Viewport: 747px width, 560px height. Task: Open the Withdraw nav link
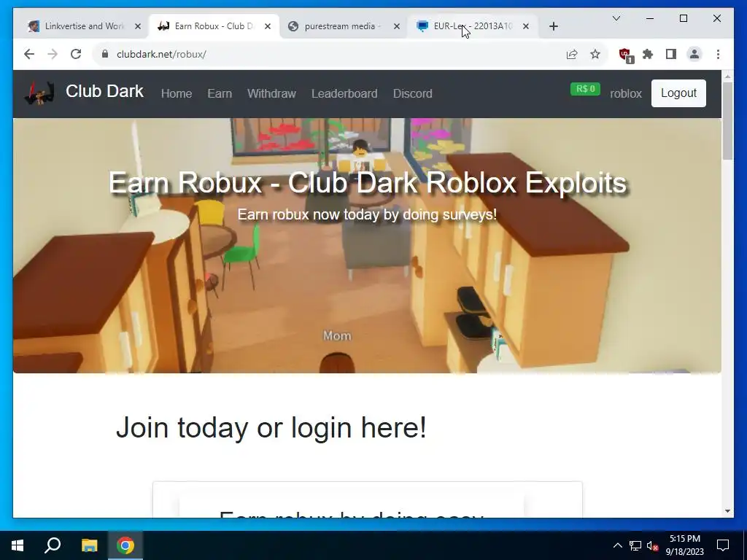(x=271, y=94)
